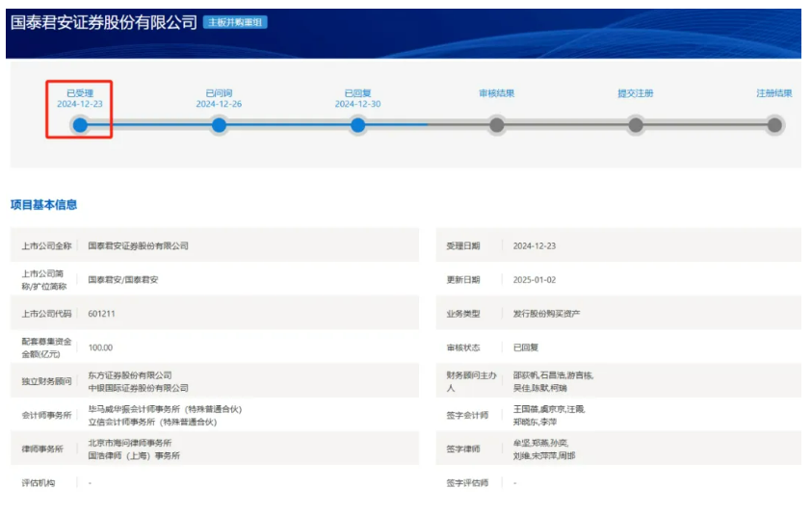The height and width of the screenshot is (514, 812).
Task: Click the date 2024-12-26 under 已问询
Action: click(219, 104)
